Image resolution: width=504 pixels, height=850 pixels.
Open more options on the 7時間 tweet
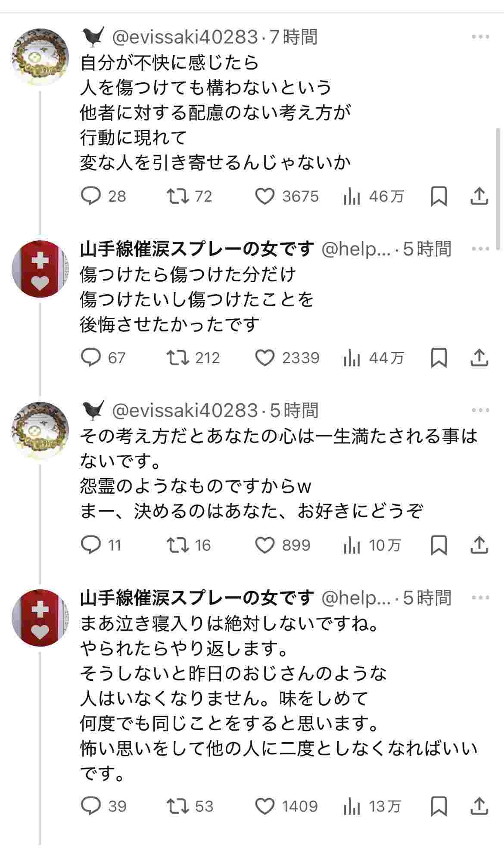pos(480,37)
